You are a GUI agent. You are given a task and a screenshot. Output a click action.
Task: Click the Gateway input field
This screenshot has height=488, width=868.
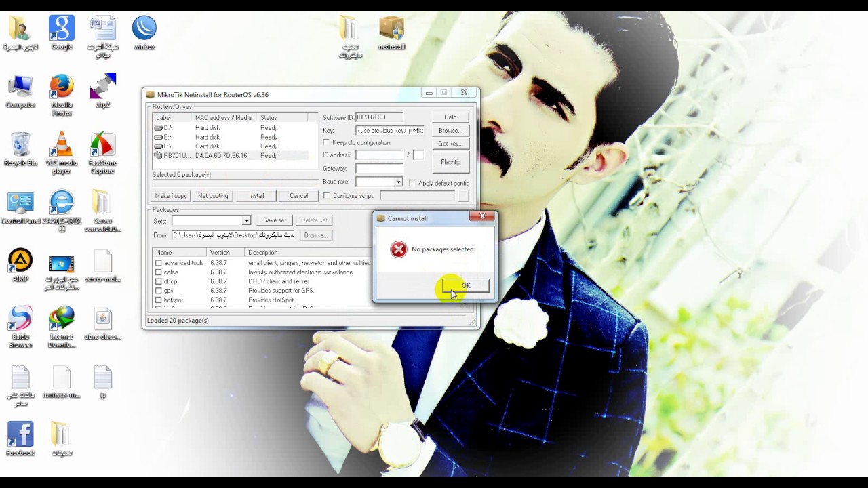[379, 169]
